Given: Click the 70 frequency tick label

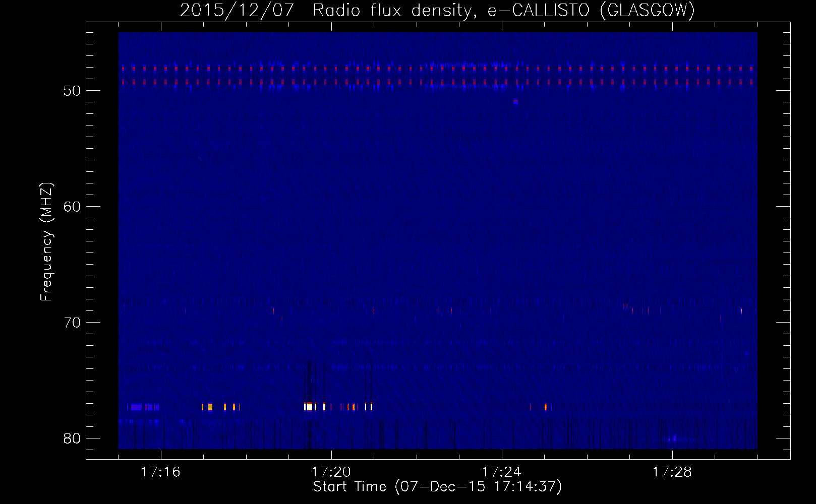Looking at the screenshot, I should (x=72, y=323).
